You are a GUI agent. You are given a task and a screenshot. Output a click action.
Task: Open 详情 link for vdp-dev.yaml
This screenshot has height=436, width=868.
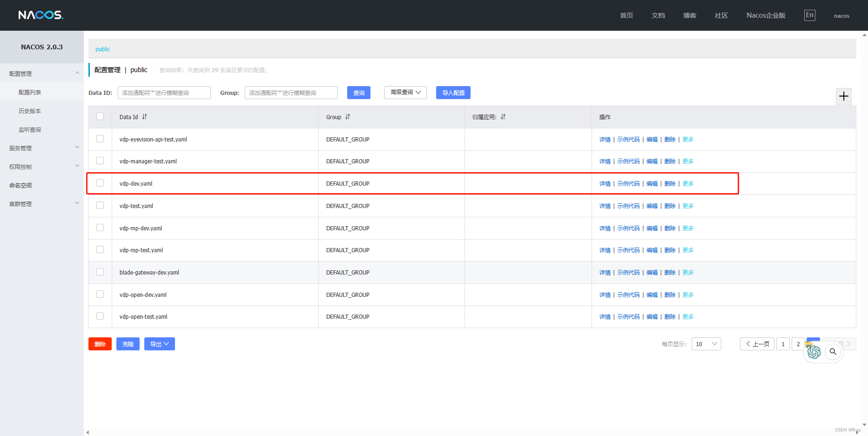click(605, 183)
